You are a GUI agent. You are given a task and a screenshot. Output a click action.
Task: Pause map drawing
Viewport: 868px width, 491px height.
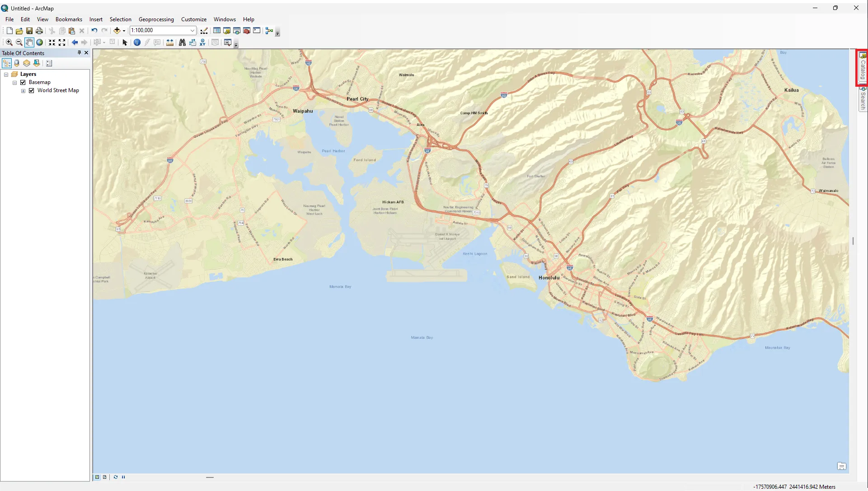123,477
